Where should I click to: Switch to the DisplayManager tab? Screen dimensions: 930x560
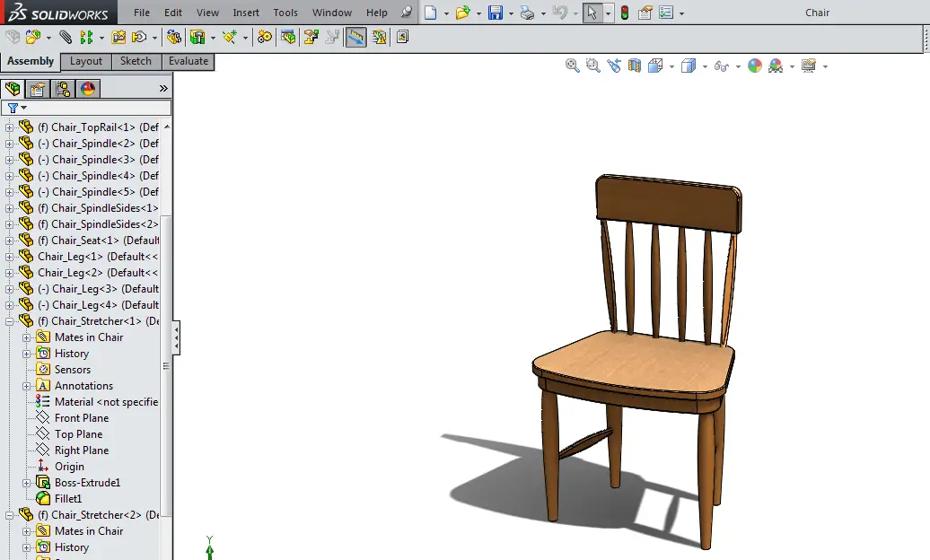[88, 89]
